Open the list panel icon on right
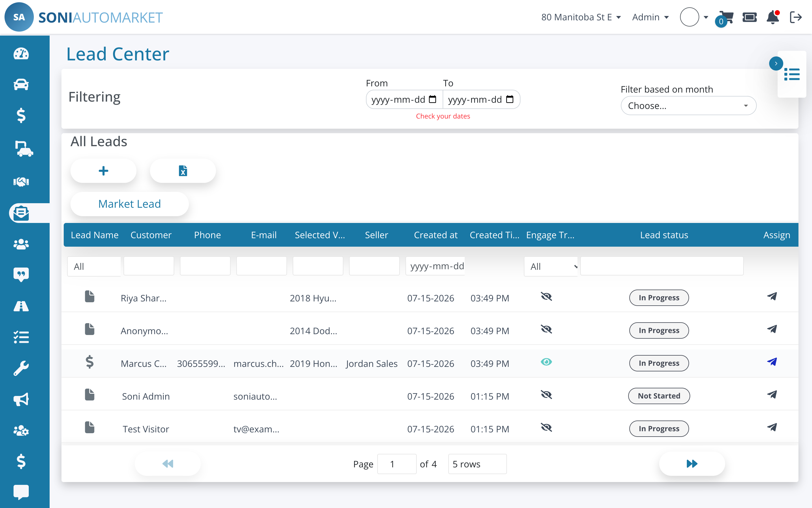 [x=792, y=74]
